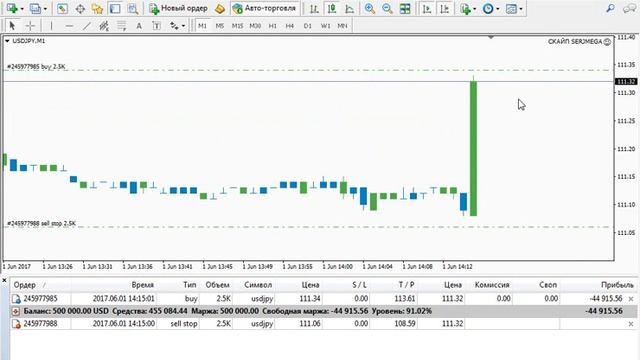Click the Indicators list icon
The height and width of the screenshot is (360, 640).
pos(465,8)
